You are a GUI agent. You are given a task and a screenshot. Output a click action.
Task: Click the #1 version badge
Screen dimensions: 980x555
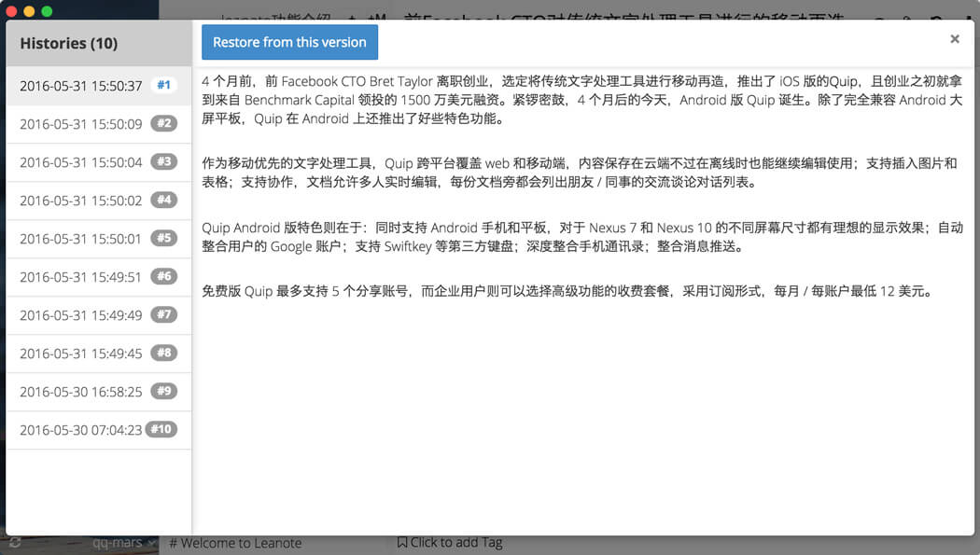[x=164, y=85]
